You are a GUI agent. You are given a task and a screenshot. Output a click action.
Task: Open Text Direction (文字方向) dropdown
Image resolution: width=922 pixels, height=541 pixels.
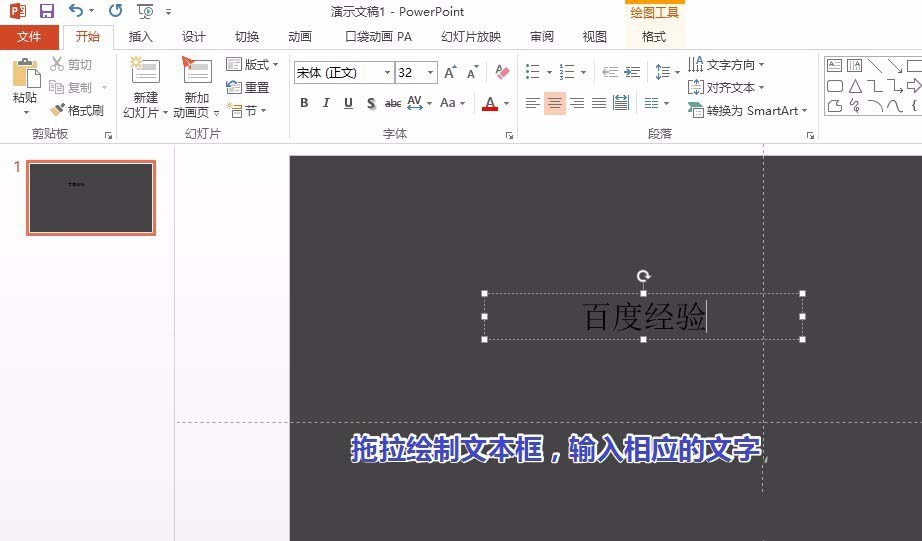[x=726, y=64]
